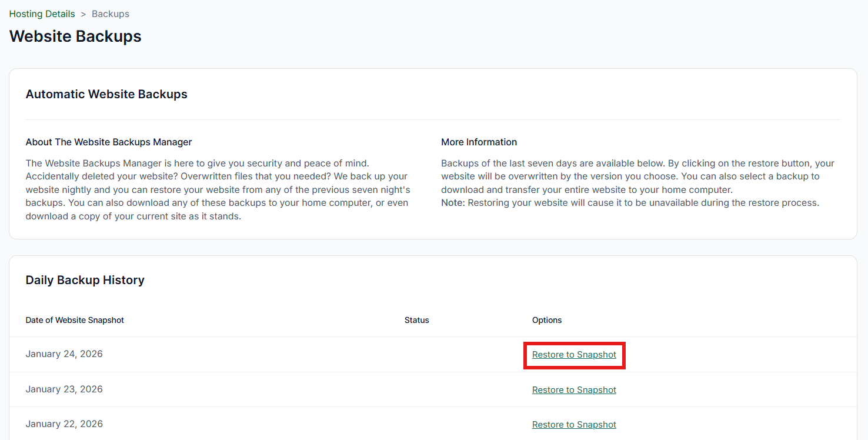Click the January 22, 2026 date cell
868x440 pixels.
click(x=64, y=424)
